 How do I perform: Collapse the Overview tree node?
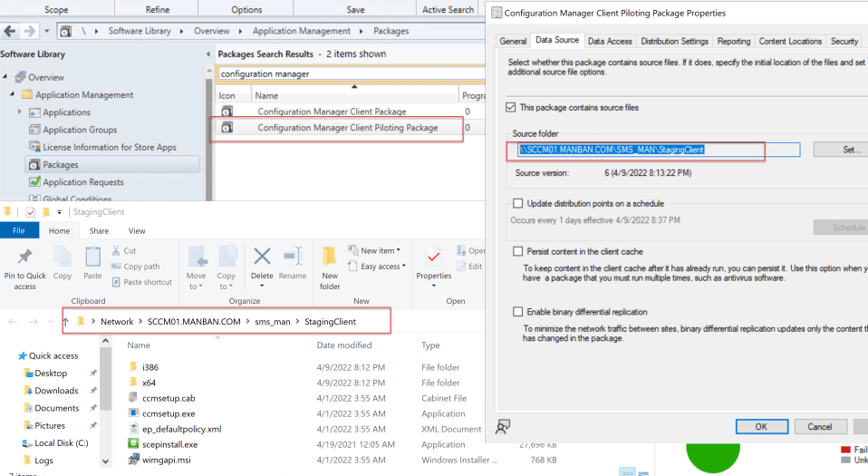(5, 76)
